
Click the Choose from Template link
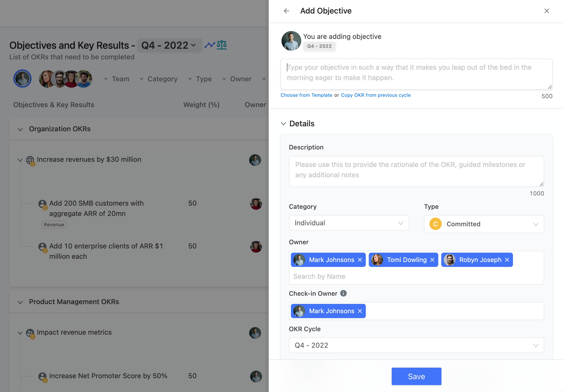point(306,95)
